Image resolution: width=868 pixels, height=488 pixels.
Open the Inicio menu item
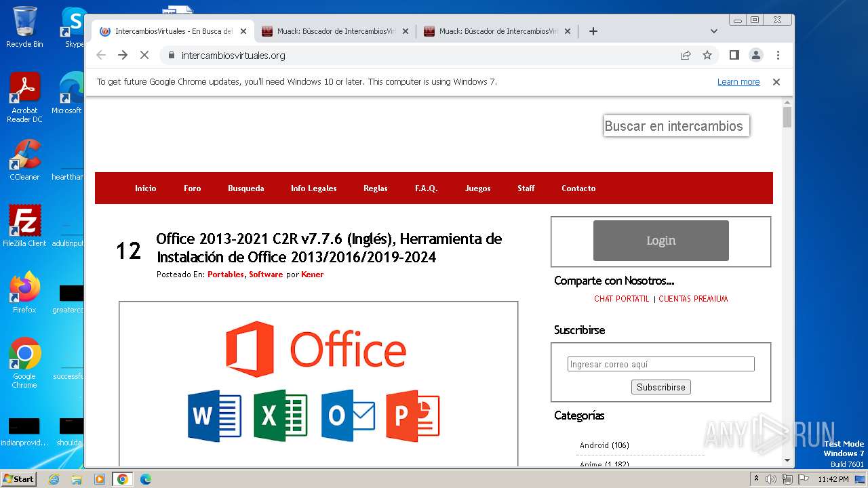coord(146,188)
